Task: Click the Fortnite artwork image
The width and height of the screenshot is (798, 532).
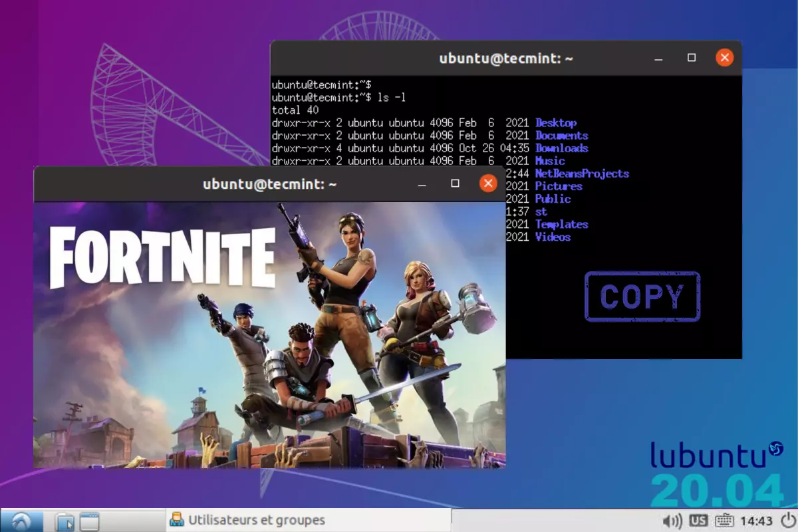Action: [269, 334]
